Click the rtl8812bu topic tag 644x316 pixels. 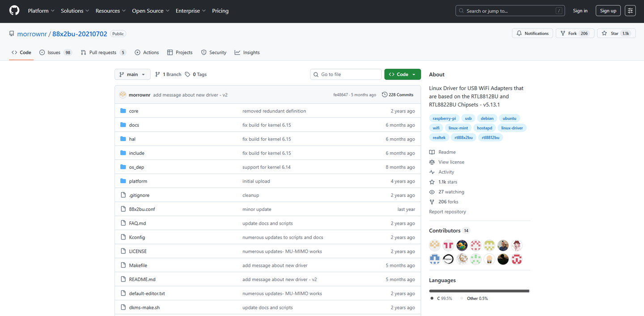pos(490,137)
